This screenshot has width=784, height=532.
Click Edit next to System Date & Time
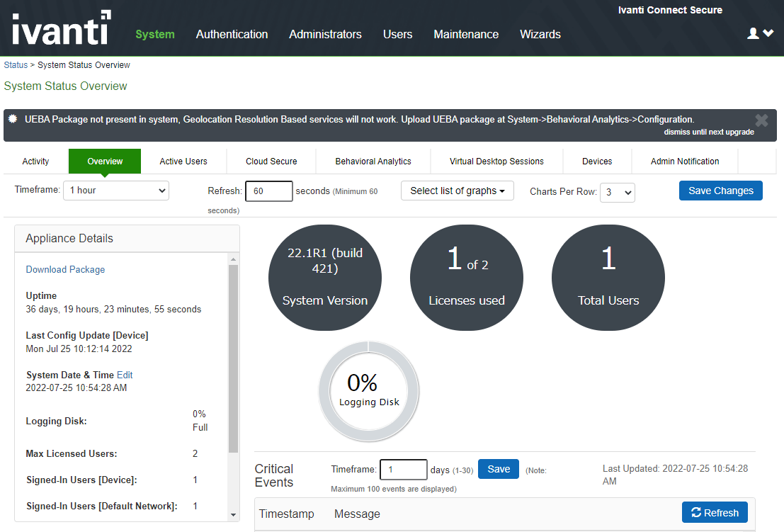(x=125, y=375)
